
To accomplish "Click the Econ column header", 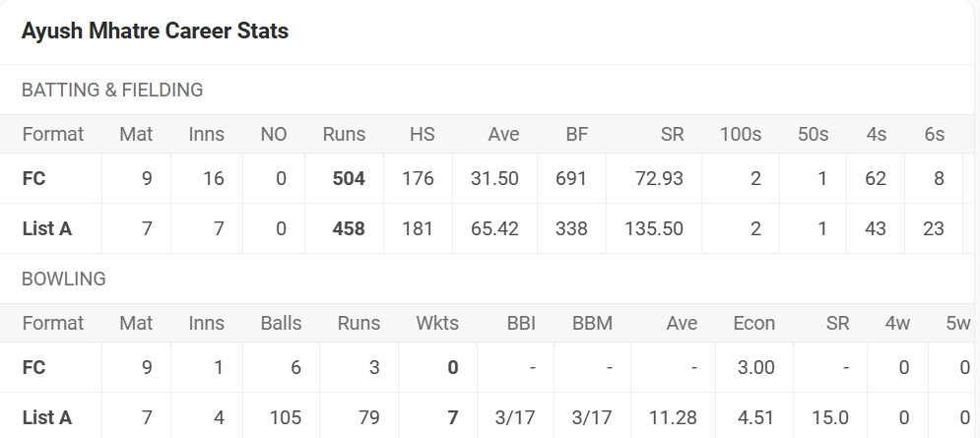I will pos(753,323).
